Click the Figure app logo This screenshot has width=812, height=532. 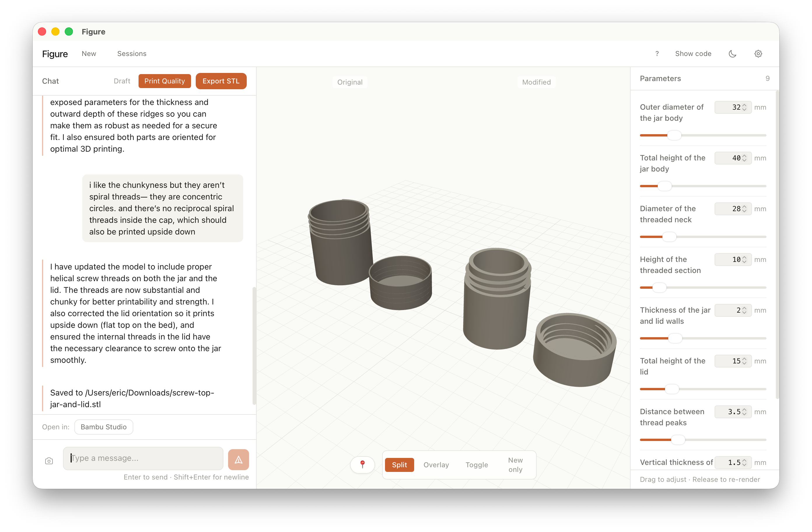pyautogui.click(x=55, y=54)
